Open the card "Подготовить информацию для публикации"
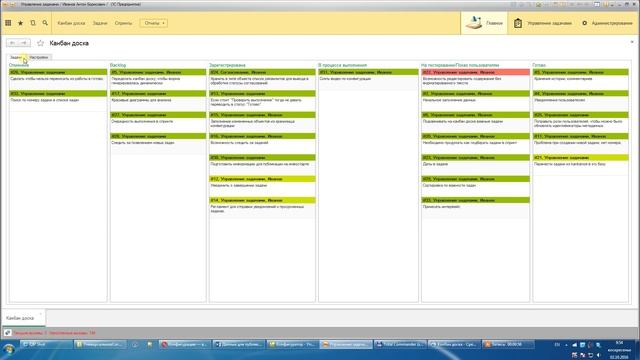 [262, 164]
